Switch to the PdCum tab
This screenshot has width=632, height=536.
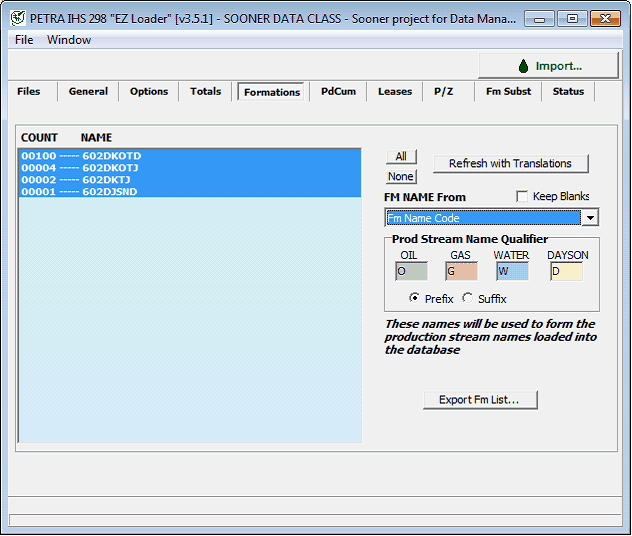tap(338, 92)
